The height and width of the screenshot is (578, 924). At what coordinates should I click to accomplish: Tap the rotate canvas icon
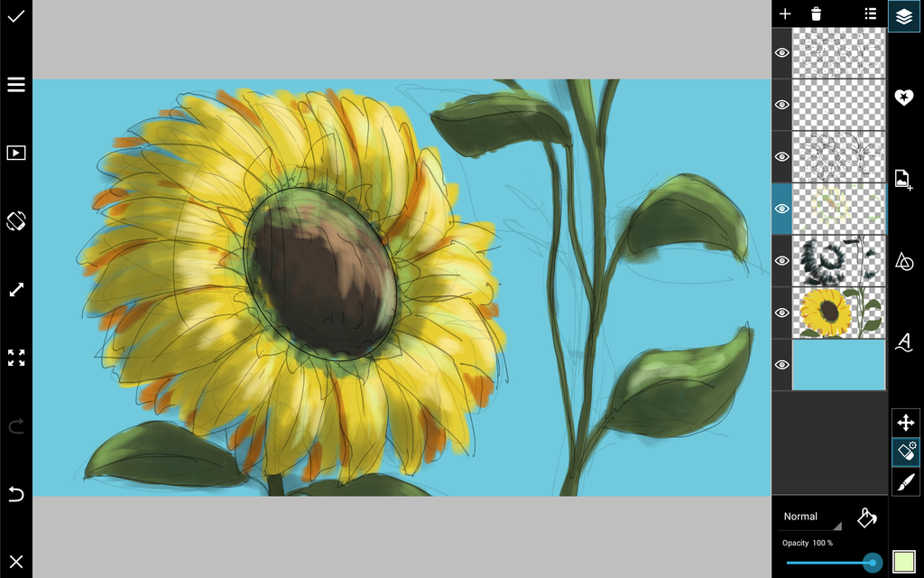point(16,220)
